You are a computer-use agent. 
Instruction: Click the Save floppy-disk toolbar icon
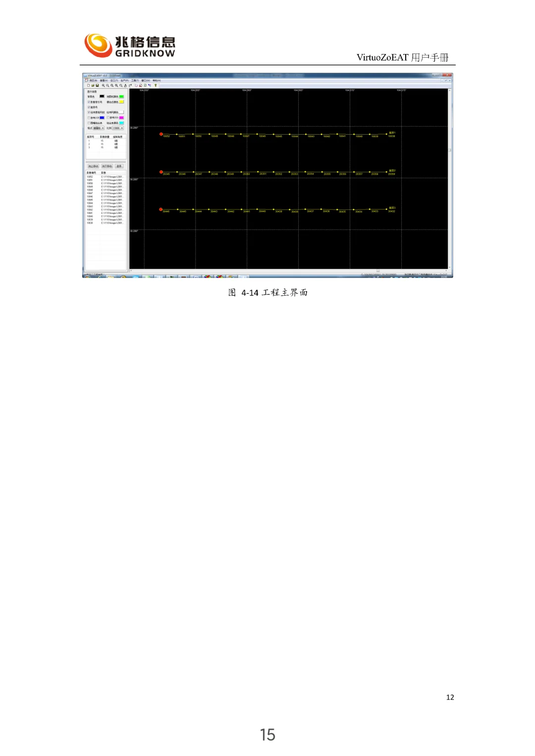click(x=97, y=86)
